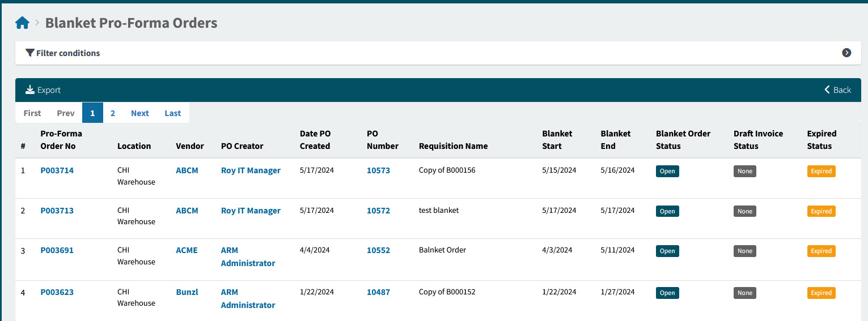Click the PO Creator column header

coord(242,146)
